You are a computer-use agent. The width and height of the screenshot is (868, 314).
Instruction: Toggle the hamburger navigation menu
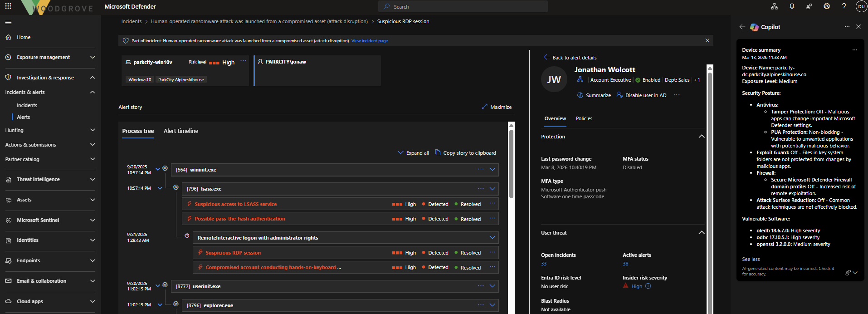8,22
